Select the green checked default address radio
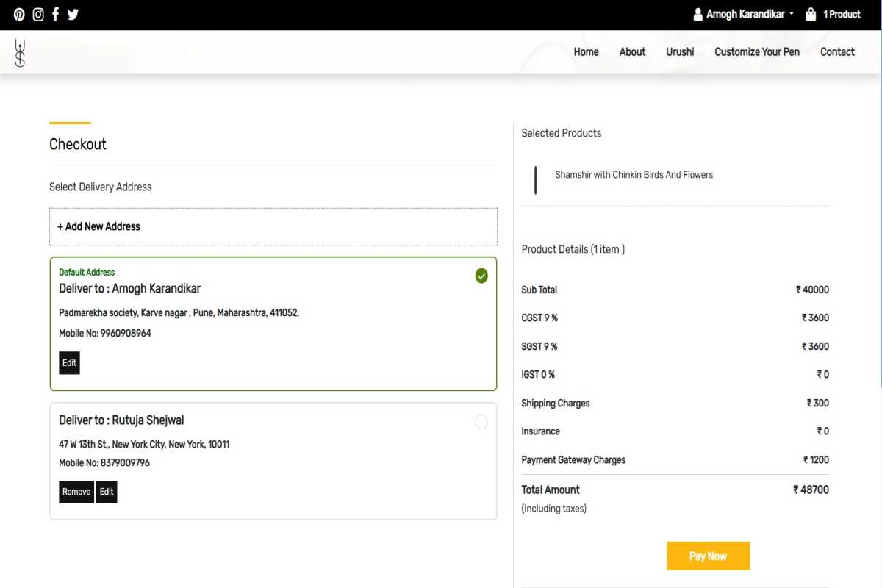The image size is (882, 588). tap(481, 276)
